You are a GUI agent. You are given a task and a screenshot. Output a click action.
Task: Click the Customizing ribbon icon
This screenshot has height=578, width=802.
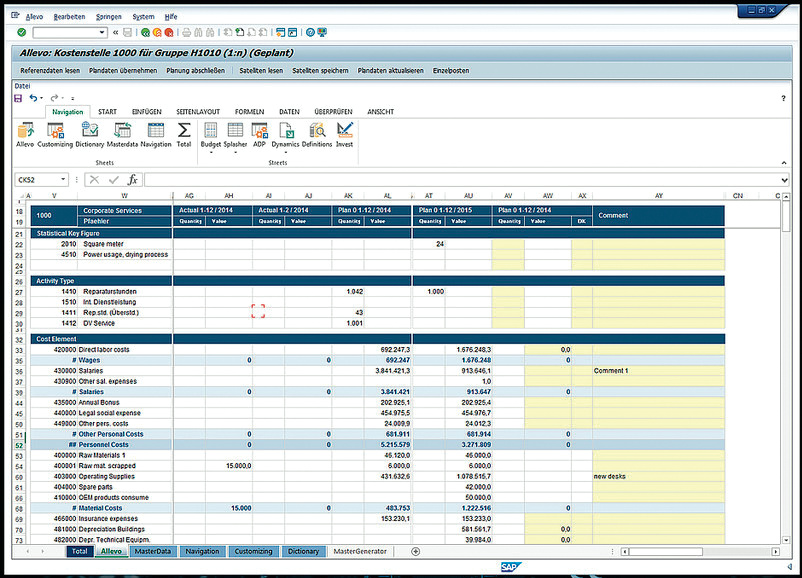(56, 131)
